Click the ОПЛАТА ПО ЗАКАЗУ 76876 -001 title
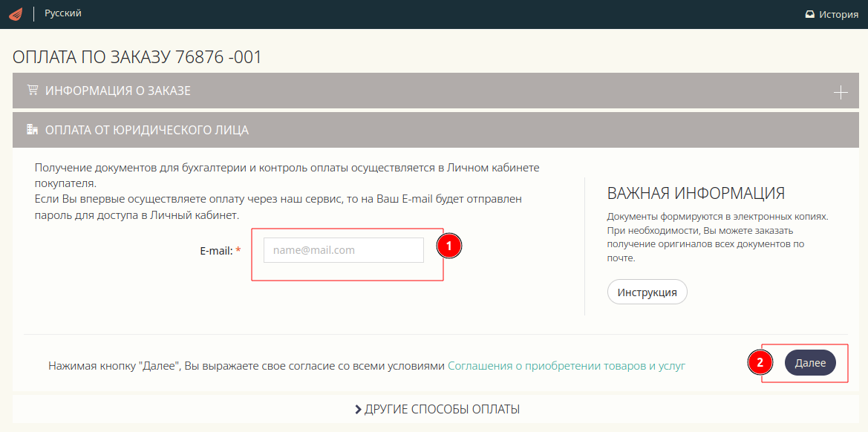Viewport: 868px width, 432px height. pos(137,57)
